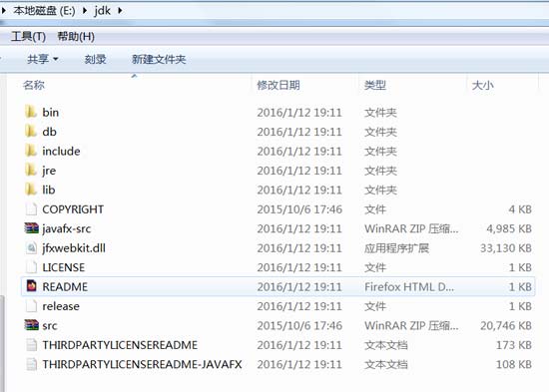Click the 新建文件夹 button
The width and height of the screenshot is (549, 392).
click(159, 59)
